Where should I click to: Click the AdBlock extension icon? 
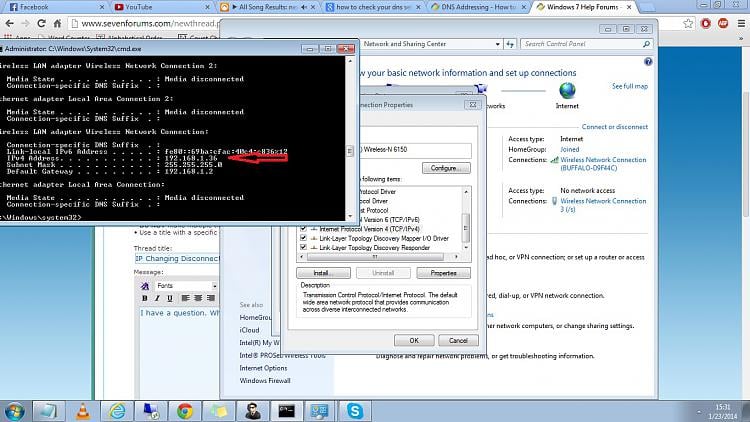(x=723, y=23)
